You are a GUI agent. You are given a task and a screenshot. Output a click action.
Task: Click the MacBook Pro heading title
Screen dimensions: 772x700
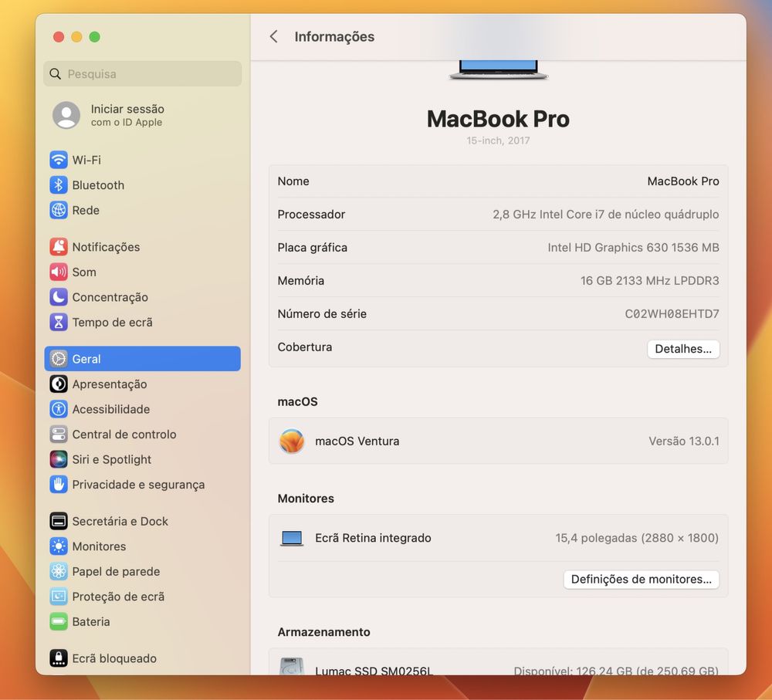click(498, 119)
